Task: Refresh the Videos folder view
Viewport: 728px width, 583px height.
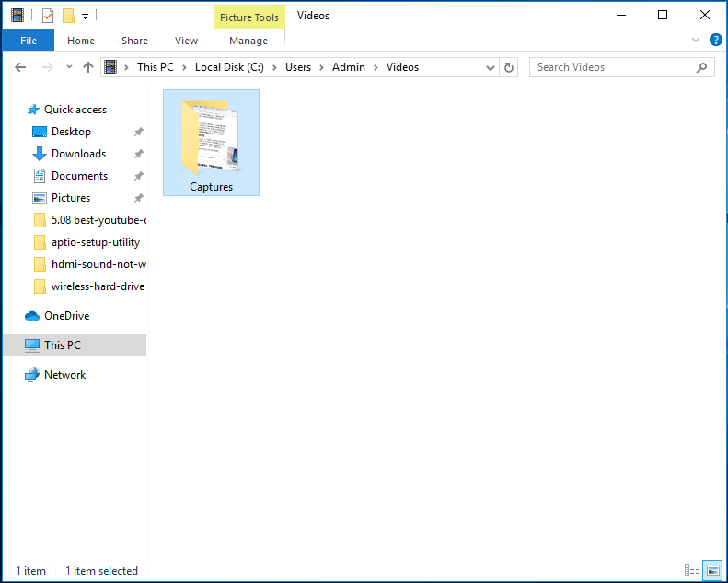Action: coord(509,67)
